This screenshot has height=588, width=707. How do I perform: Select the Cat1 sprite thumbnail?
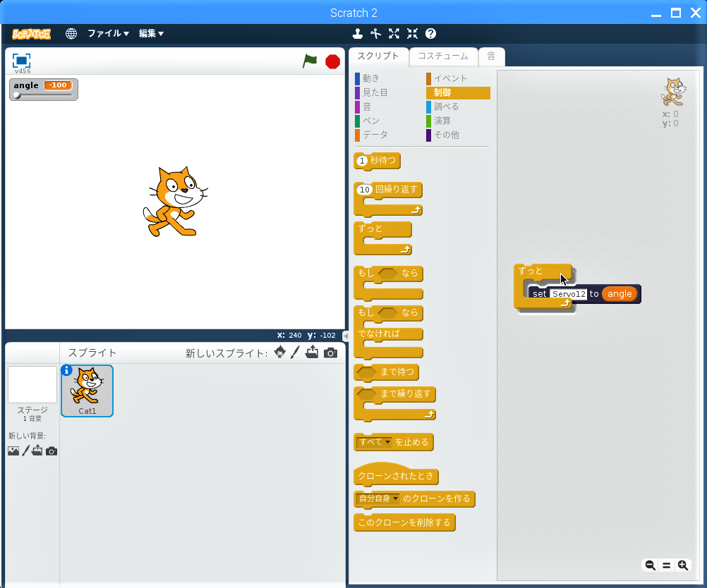87,391
